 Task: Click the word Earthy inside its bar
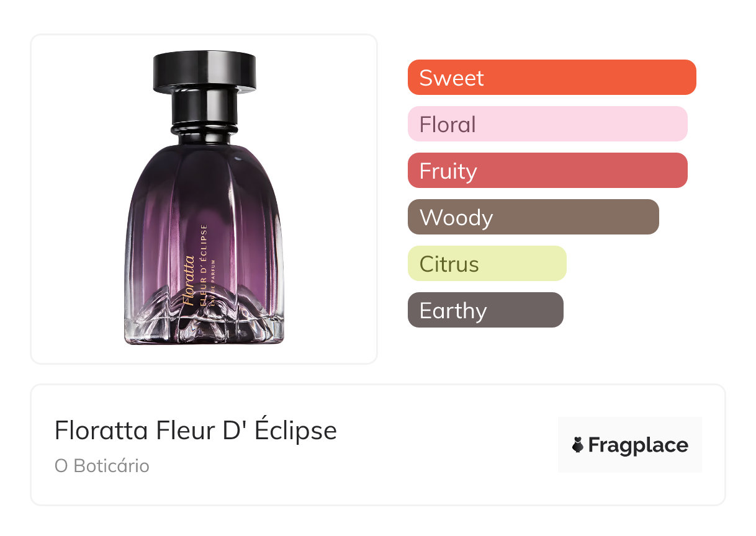pos(453,310)
